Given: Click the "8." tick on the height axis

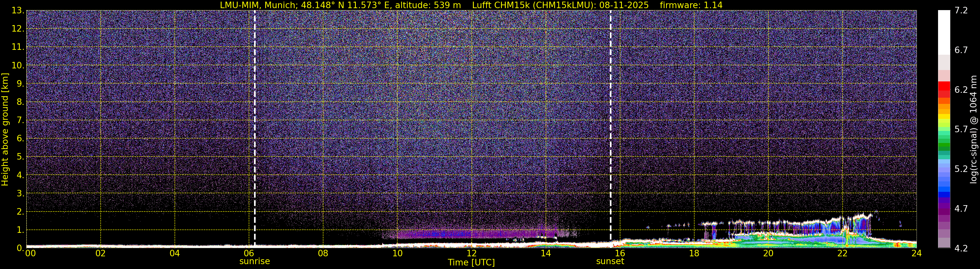Looking at the screenshot, I should click(20, 102).
